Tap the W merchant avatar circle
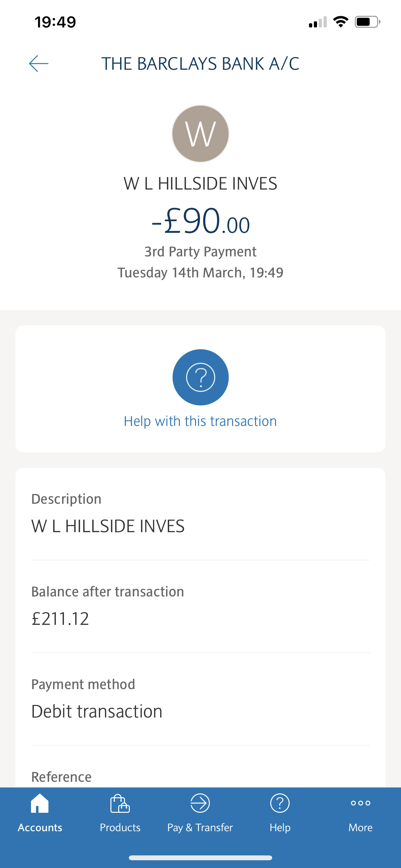The height and width of the screenshot is (868, 401). [200, 134]
